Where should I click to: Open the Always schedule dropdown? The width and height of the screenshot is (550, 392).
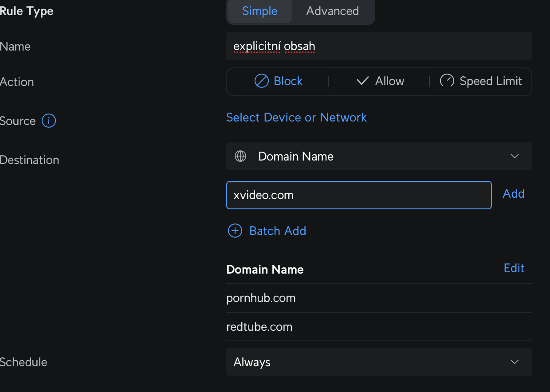point(379,362)
